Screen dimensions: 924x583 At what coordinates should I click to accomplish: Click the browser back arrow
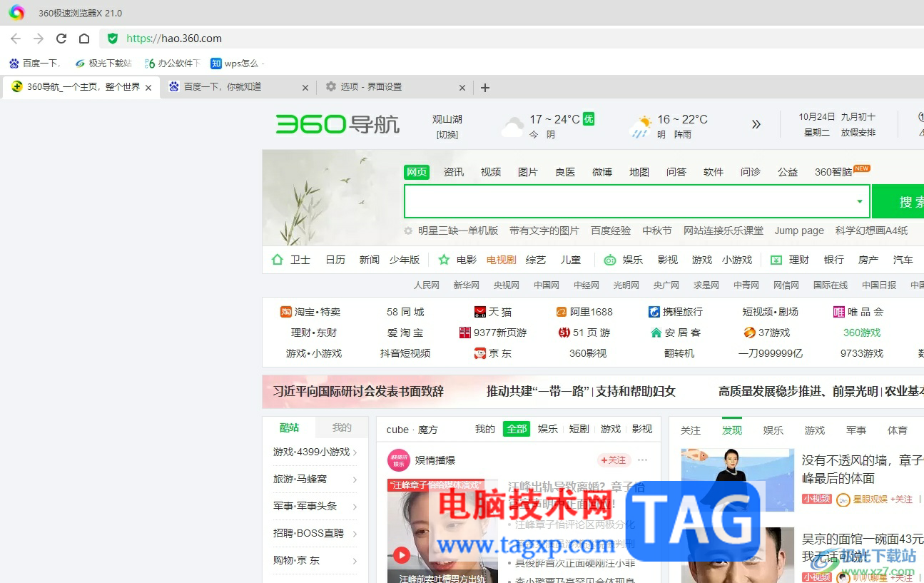[x=16, y=39]
